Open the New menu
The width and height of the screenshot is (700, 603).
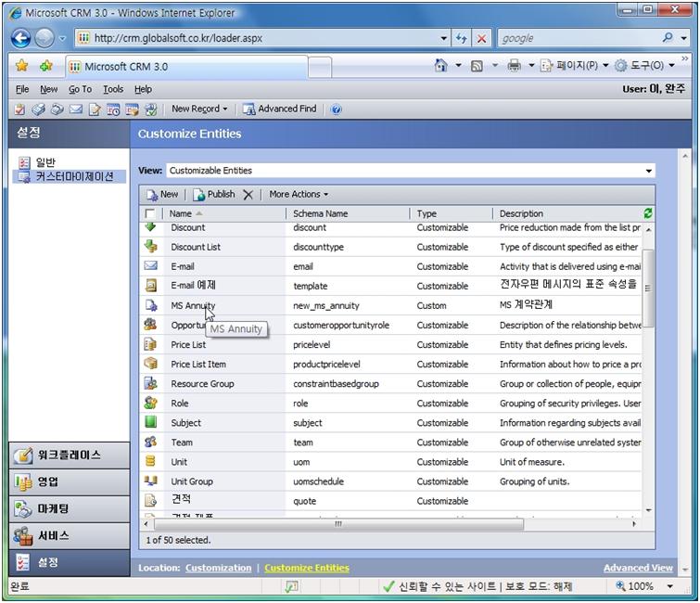tap(48, 89)
